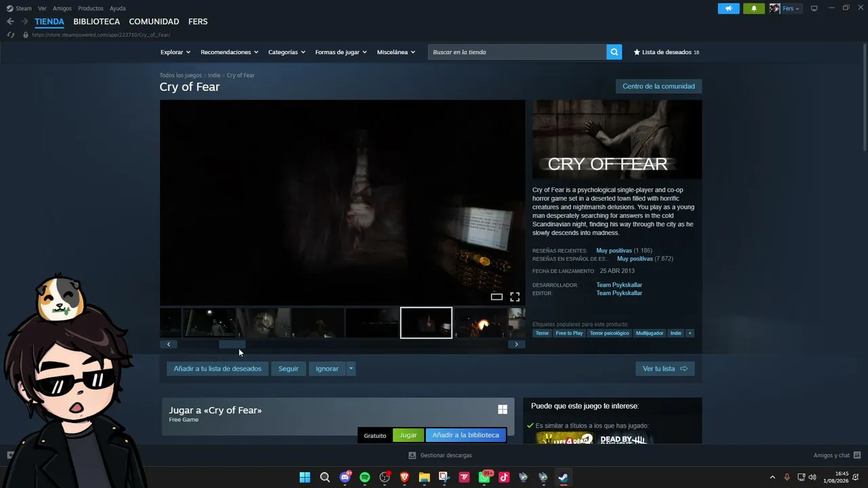Image resolution: width=868 pixels, height=488 pixels.
Task: Click the developer link Team Psykskallar
Action: (619, 285)
